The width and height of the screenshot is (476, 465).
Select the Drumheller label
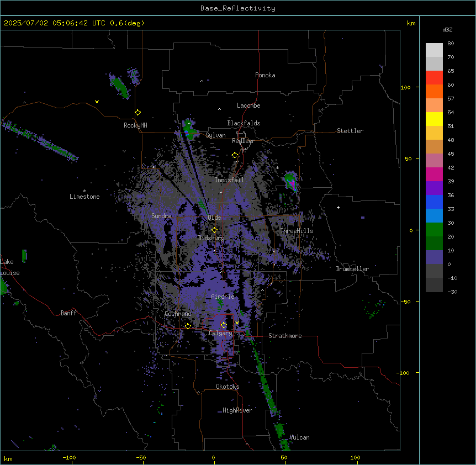[352, 269]
